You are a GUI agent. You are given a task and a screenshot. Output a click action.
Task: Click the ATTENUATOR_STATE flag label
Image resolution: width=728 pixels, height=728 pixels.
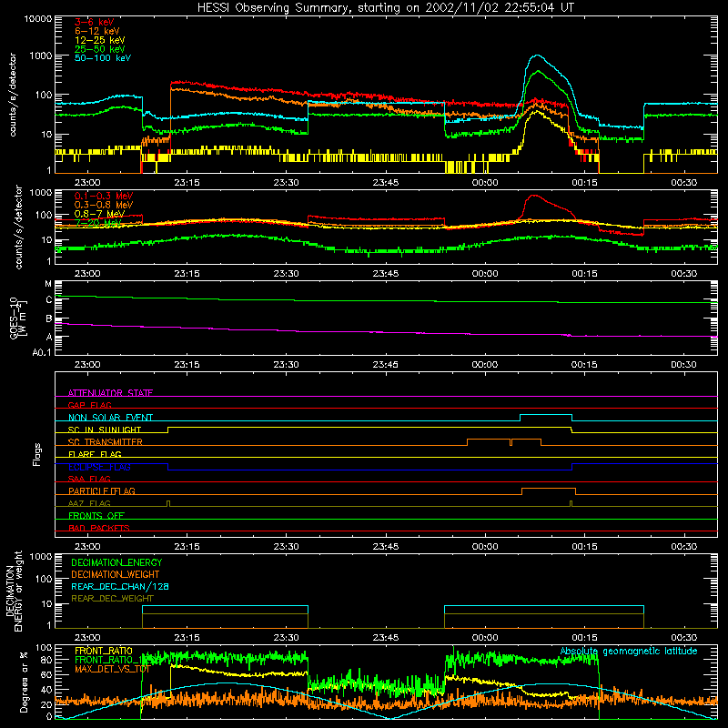point(110,393)
